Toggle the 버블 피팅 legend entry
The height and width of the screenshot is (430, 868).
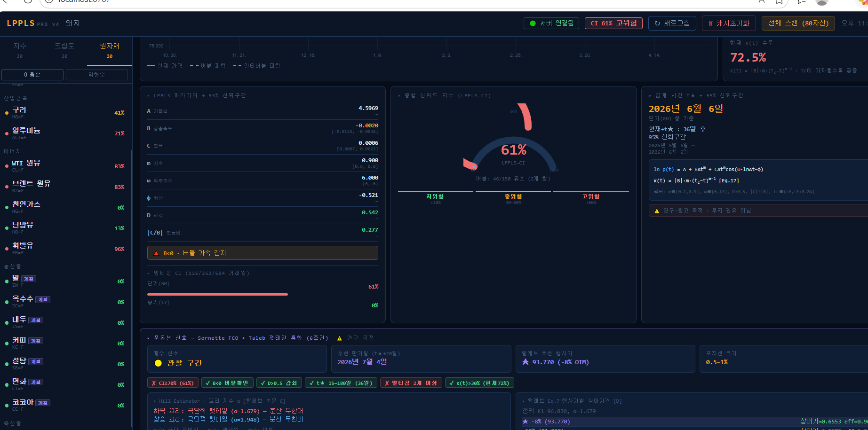(x=208, y=66)
